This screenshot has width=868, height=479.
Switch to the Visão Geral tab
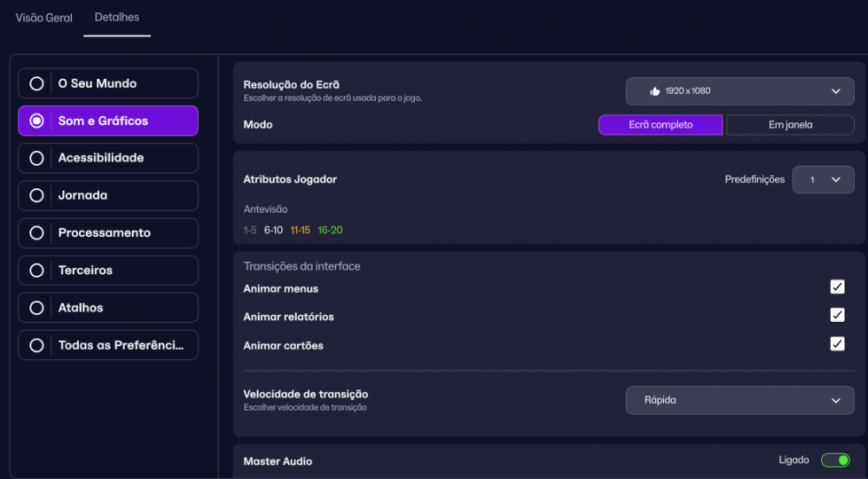coord(43,17)
